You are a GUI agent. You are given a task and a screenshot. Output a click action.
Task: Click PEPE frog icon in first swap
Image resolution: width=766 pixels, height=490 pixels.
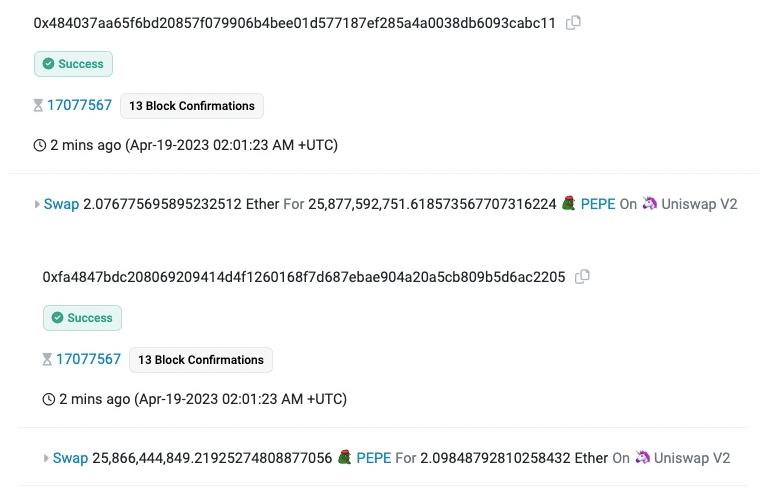tap(568, 203)
